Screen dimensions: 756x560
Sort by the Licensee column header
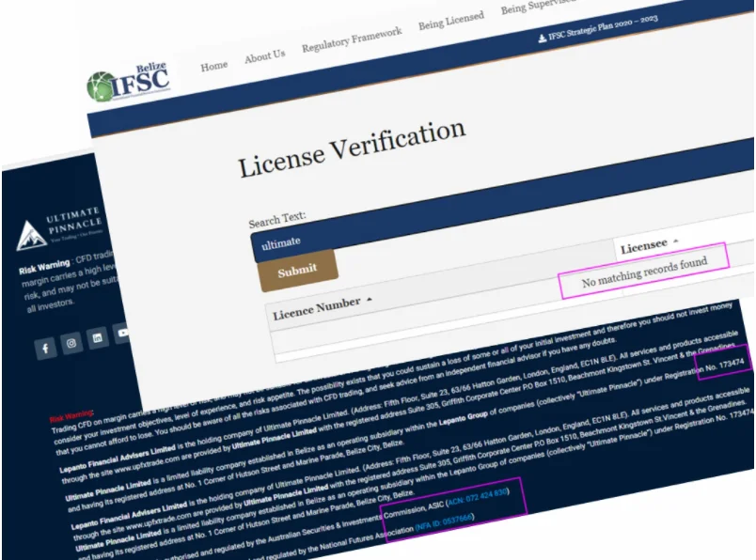[x=644, y=247]
